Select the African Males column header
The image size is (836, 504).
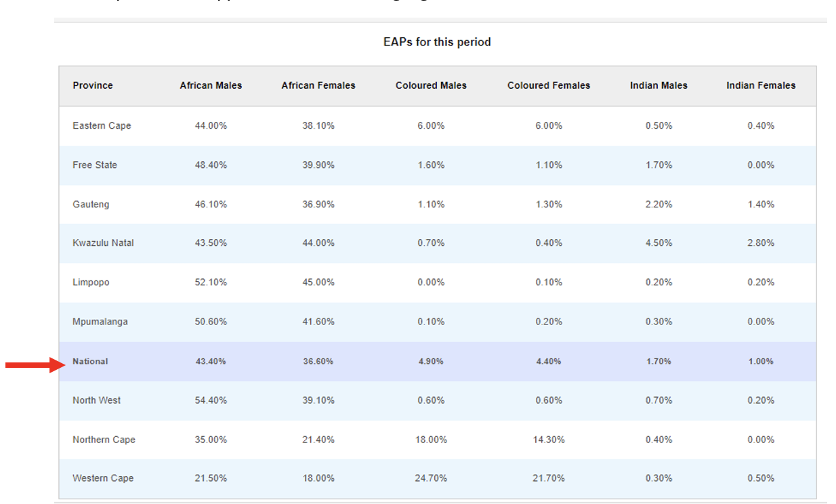211,85
